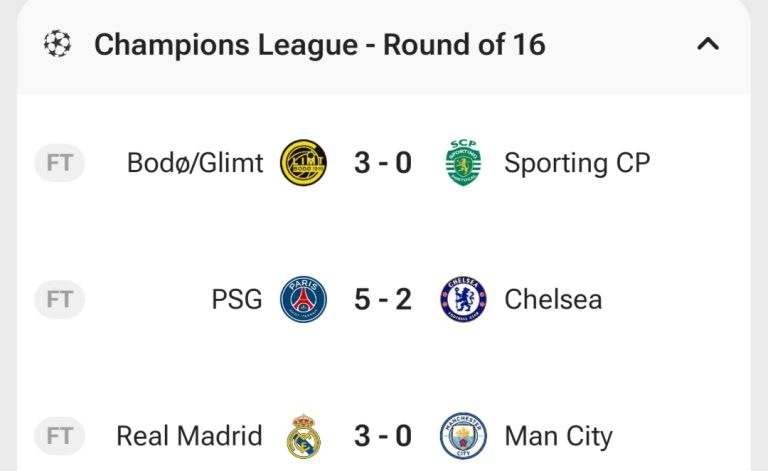Open the Champions League - Round of 16 header

[x=320, y=45]
